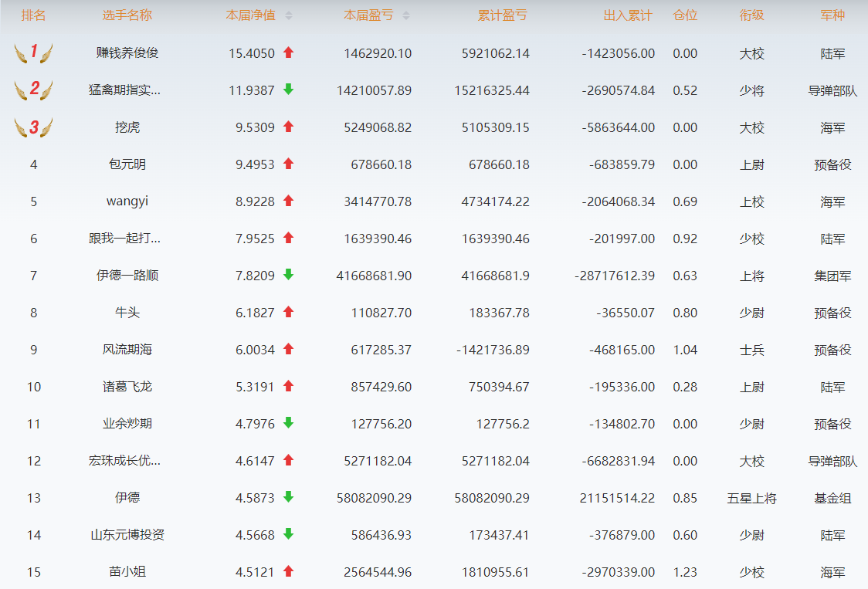
Task: Select the value -1421736.89
Action: [x=493, y=350]
